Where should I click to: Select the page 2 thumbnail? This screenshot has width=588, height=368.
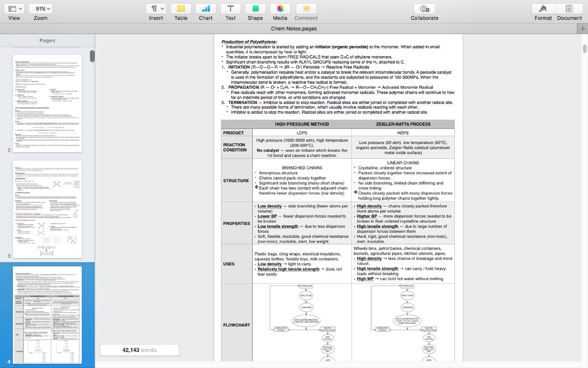(47, 103)
